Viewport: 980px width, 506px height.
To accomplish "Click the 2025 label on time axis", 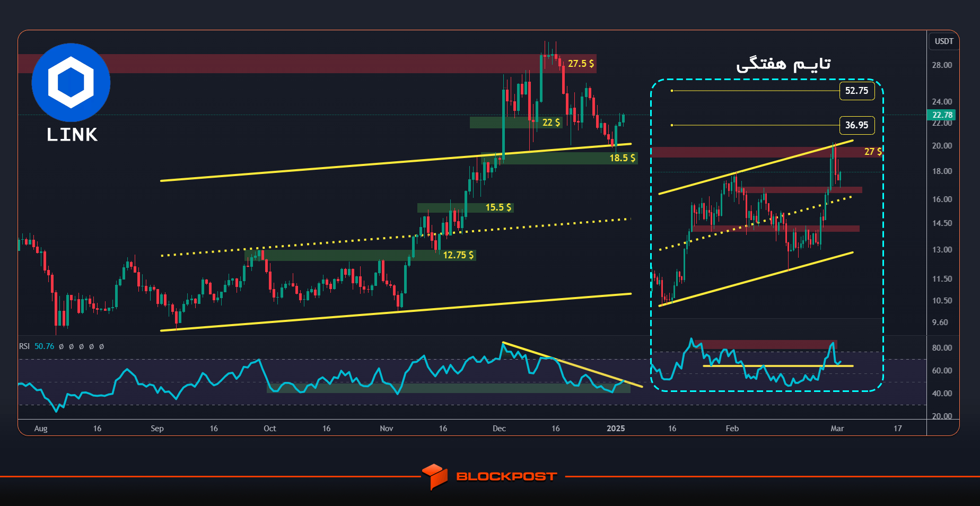I will [616, 429].
